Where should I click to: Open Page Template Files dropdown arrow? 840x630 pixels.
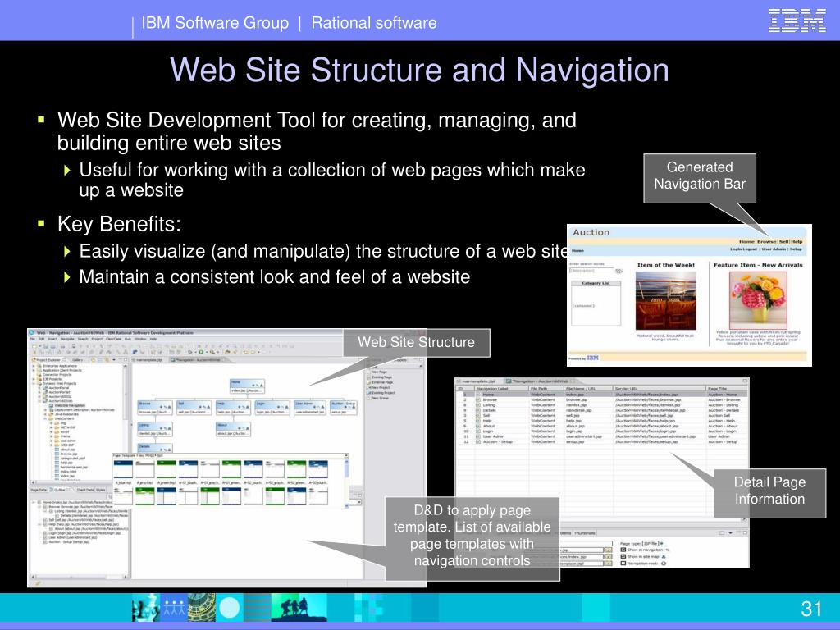[x=346, y=456]
